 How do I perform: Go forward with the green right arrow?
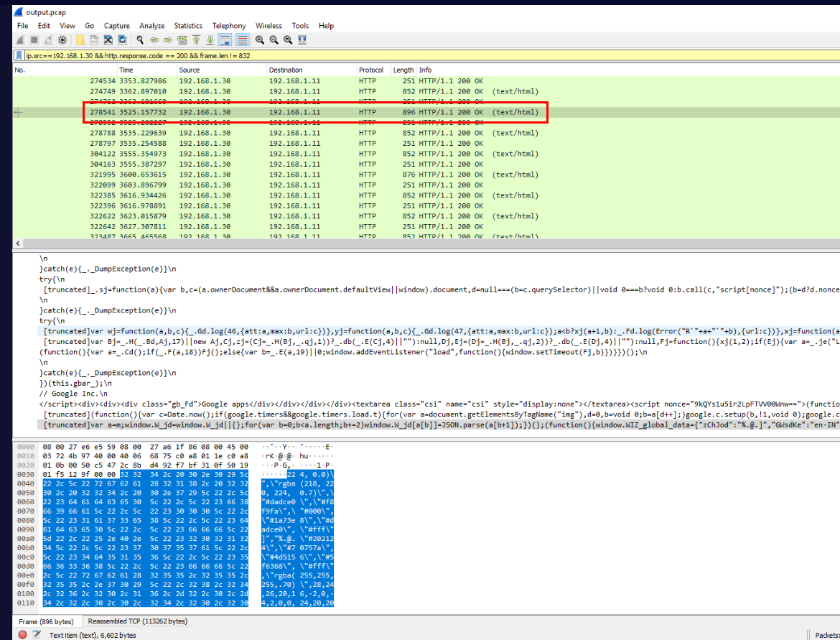pyautogui.click(x=168, y=40)
